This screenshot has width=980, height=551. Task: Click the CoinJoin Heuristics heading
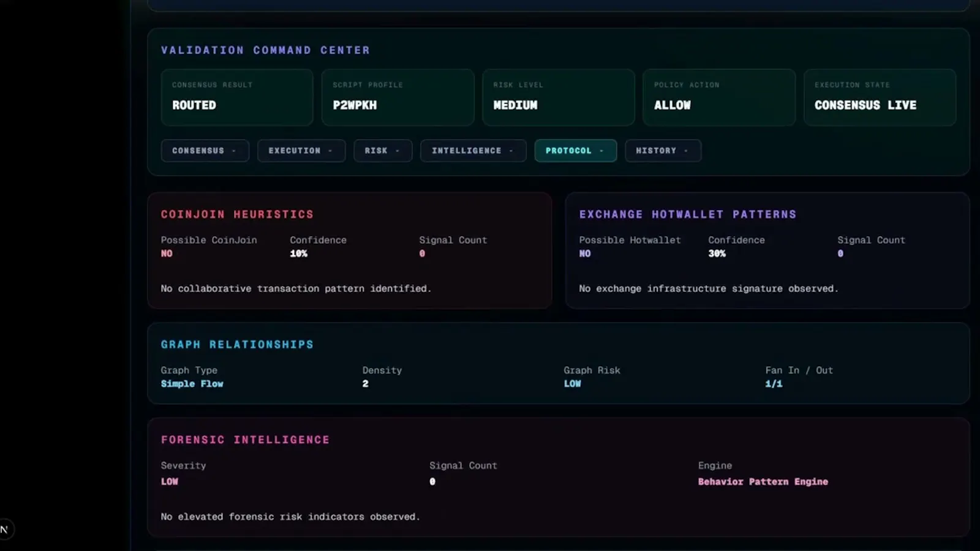pyautogui.click(x=237, y=214)
